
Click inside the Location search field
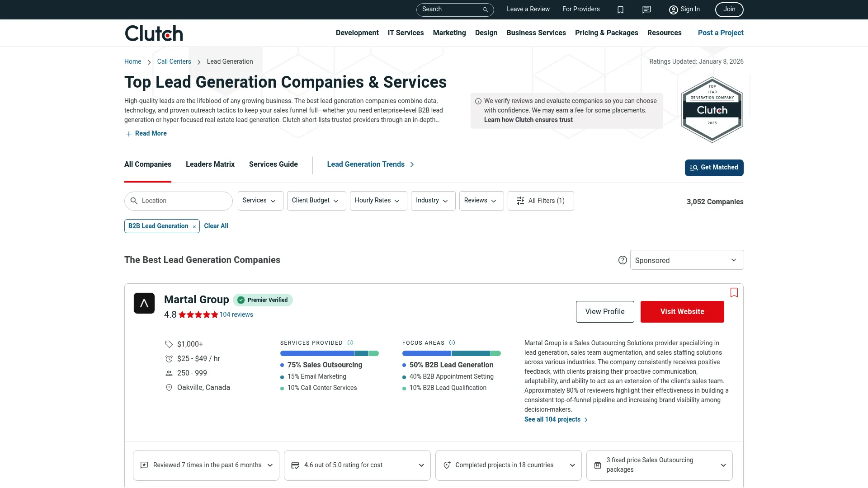pos(178,201)
